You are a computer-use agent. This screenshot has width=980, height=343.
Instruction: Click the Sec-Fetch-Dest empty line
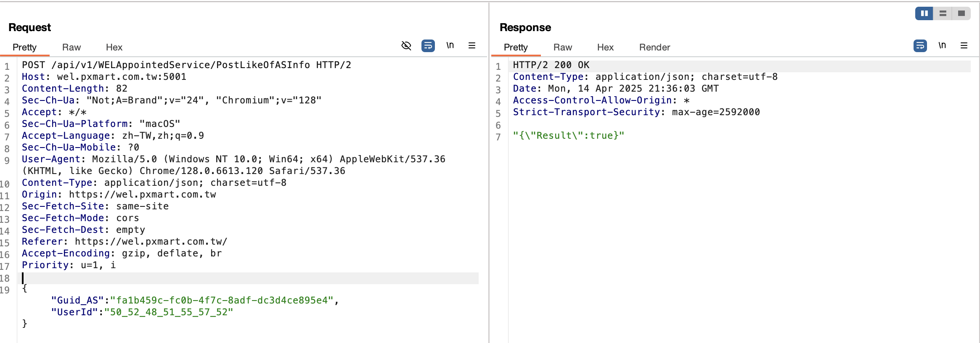(x=83, y=230)
